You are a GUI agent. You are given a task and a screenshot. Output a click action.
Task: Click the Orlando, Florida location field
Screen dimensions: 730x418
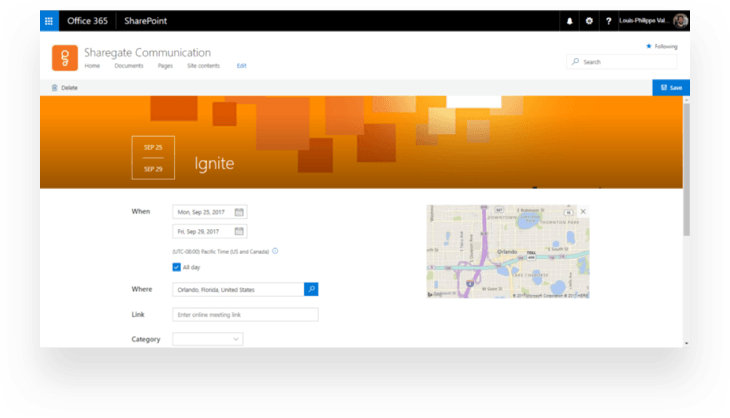tap(238, 290)
